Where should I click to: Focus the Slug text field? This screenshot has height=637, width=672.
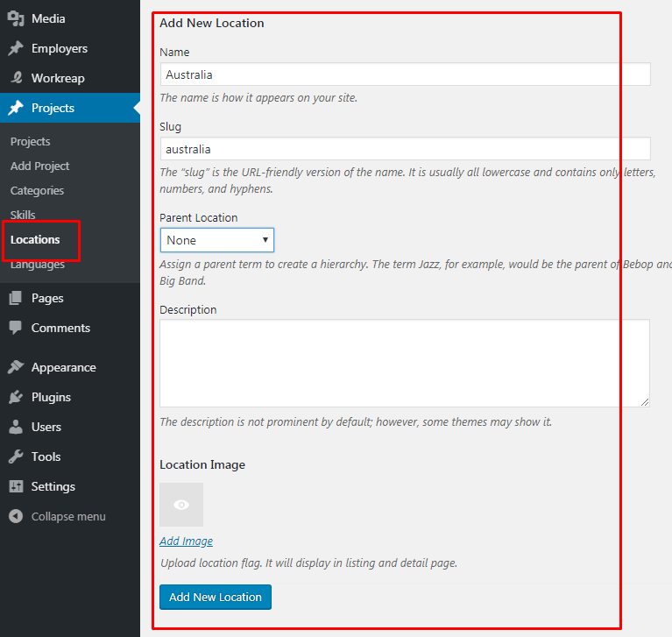point(405,149)
